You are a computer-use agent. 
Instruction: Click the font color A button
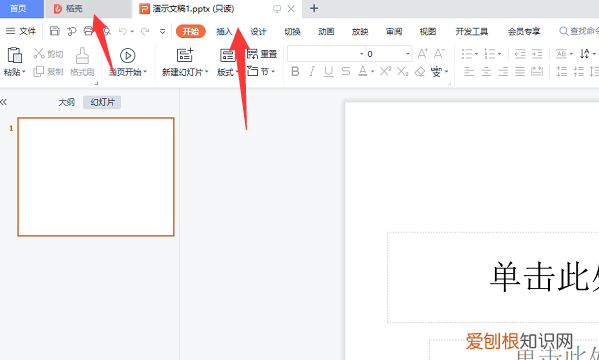click(x=363, y=71)
